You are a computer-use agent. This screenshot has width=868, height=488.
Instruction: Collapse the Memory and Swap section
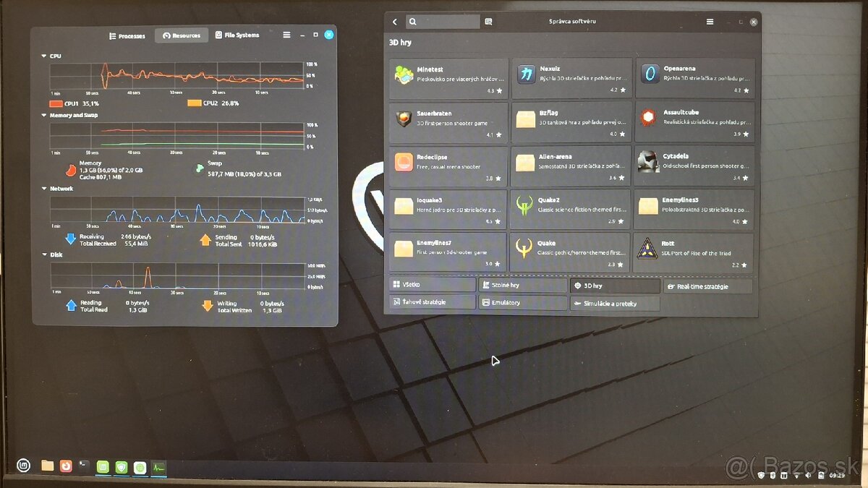point(44,115)
